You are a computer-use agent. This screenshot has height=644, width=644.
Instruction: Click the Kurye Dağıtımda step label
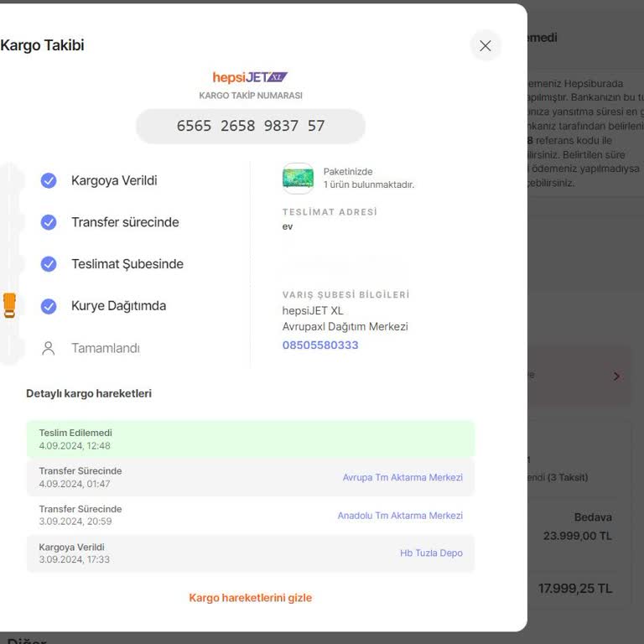point(118,306)
